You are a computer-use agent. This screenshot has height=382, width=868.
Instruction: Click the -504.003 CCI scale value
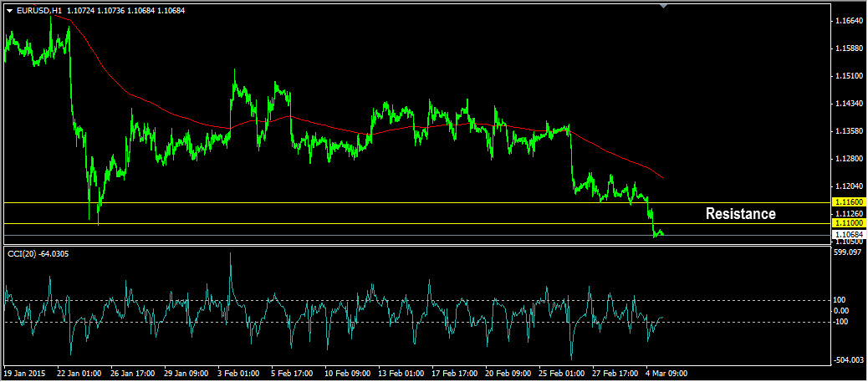pyautogui.click(x=848, y=360)
